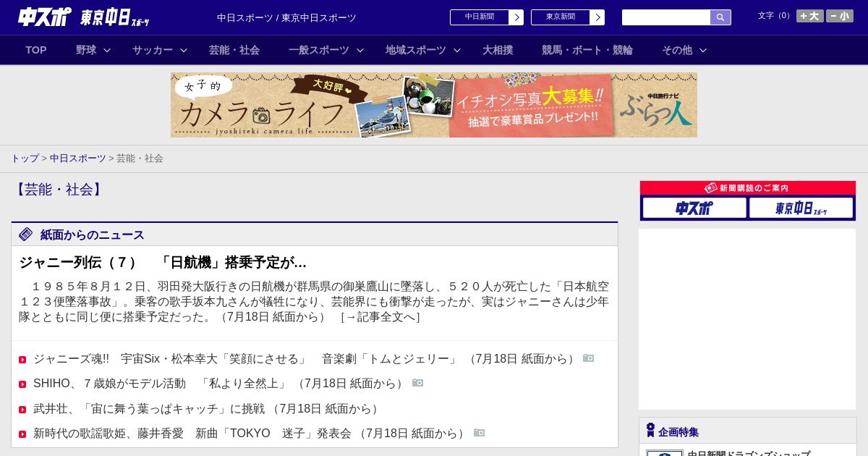Click camera icon beside SHIHO article

tap(418, 383)
